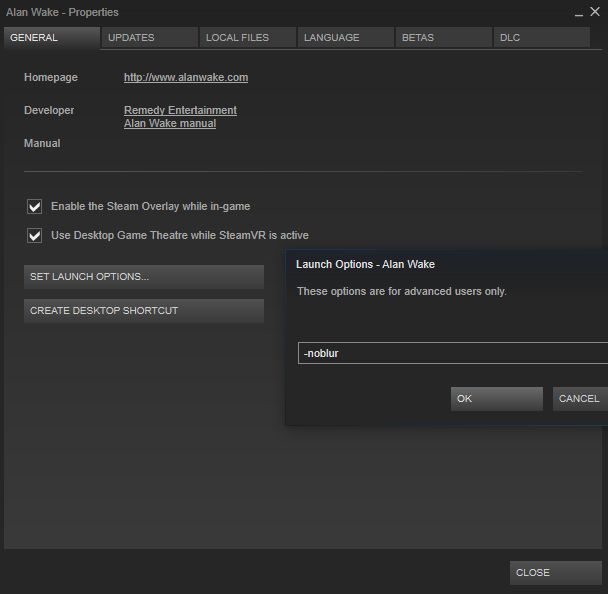Viewport: 608px width, 594px height.
Task: Open the Updates tab
Action: [150, 38]
